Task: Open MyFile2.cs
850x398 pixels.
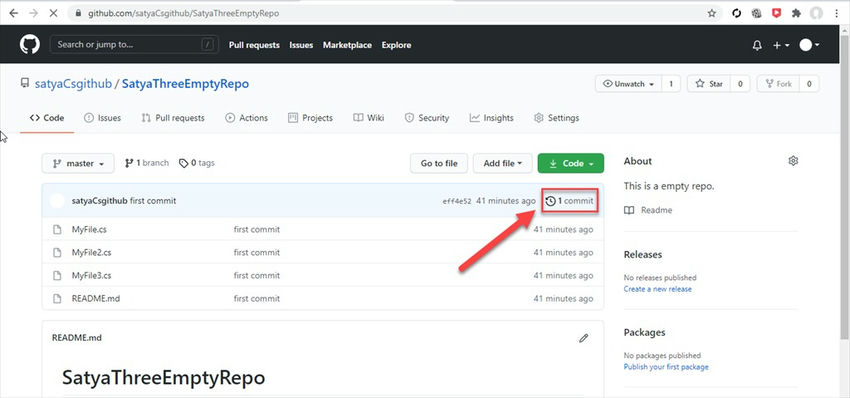Action: tap(91, 252)
